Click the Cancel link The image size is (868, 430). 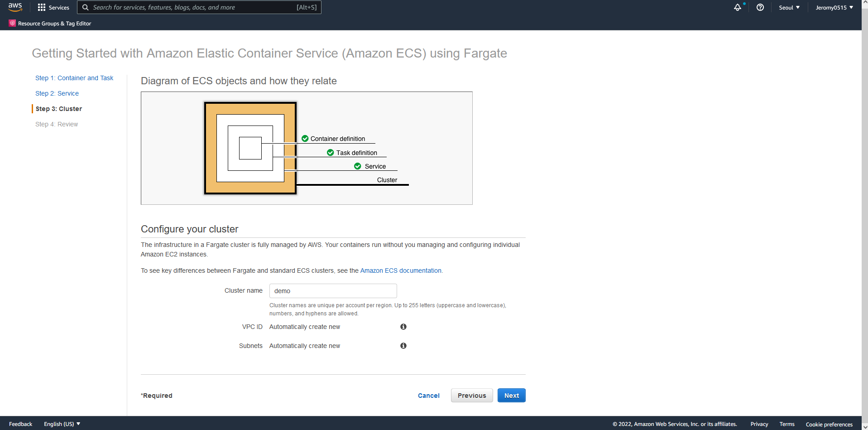point(429,396)
